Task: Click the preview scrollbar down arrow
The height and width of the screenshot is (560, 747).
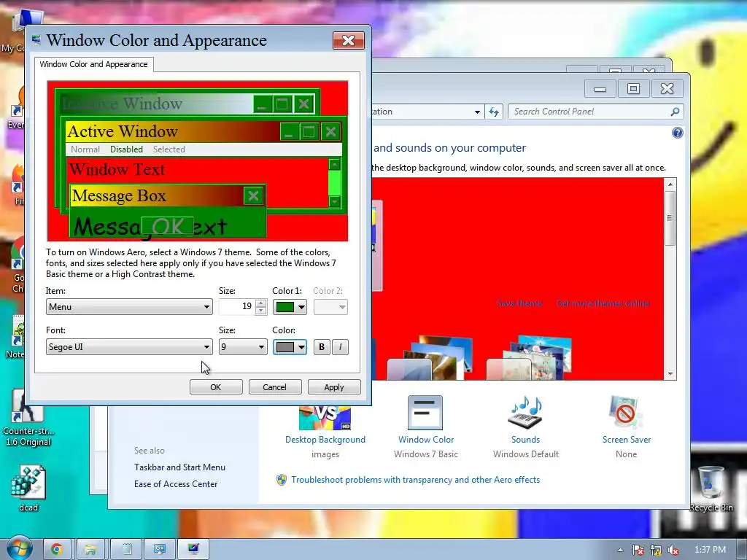Action: tap(334, 202)
